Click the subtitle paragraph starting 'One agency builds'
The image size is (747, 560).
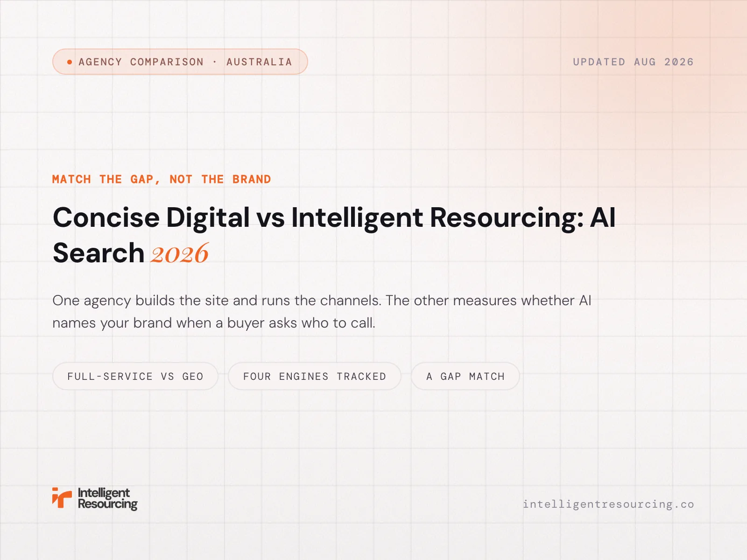(322, 311)
